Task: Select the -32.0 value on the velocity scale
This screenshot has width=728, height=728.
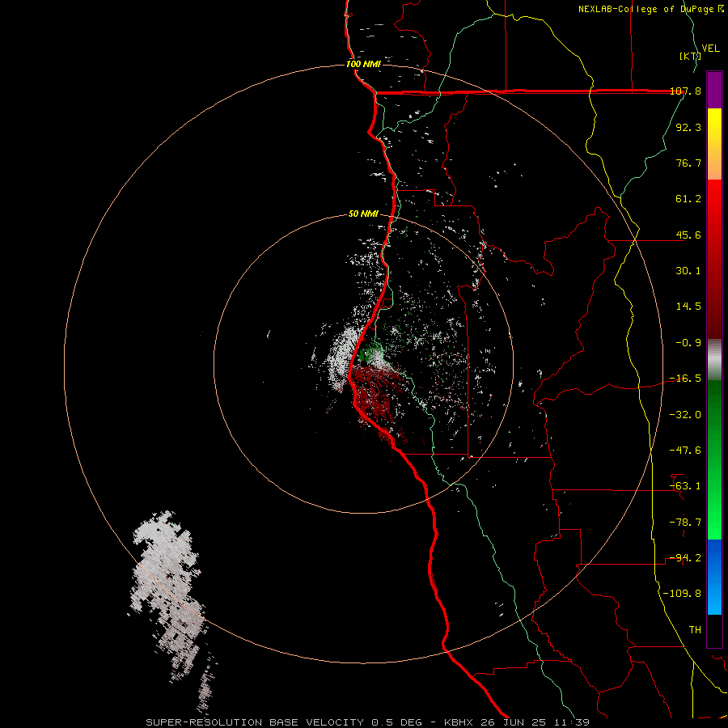Action: coord(685,415)
